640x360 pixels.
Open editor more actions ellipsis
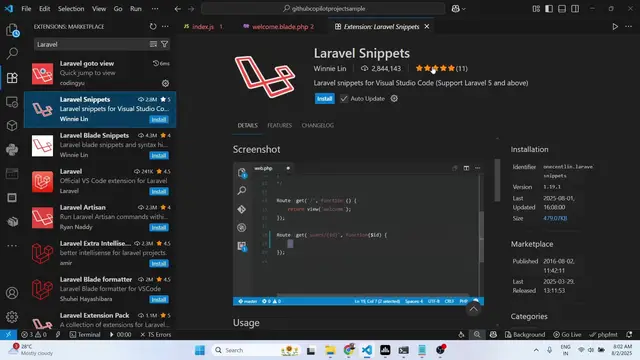point(629,27)
